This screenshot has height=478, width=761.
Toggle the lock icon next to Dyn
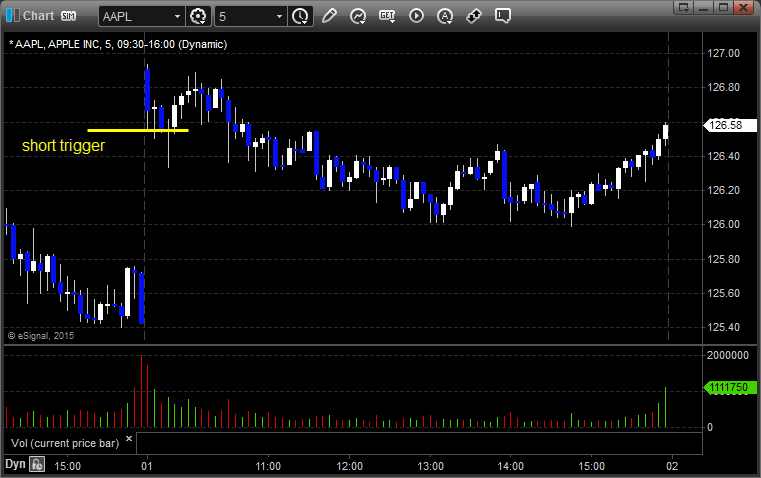(x=37, y=464)
